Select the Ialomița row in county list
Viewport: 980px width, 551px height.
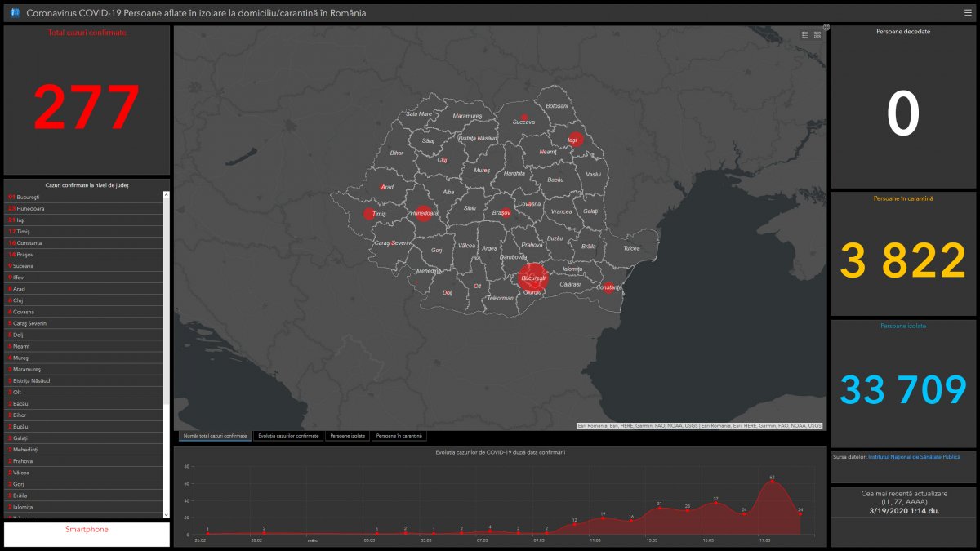coord(84,507)
